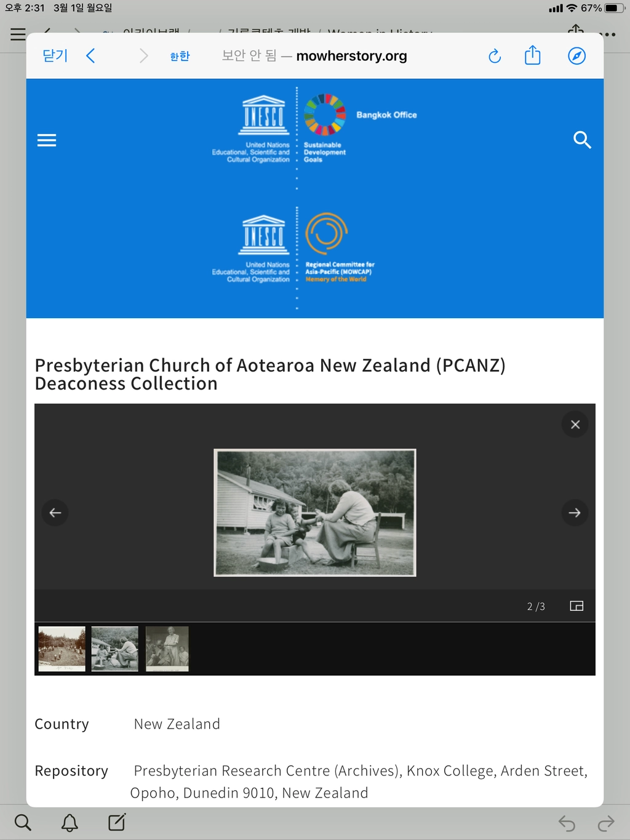
Task: Go back with browser back chevron
Action: (x=90, y=56)
